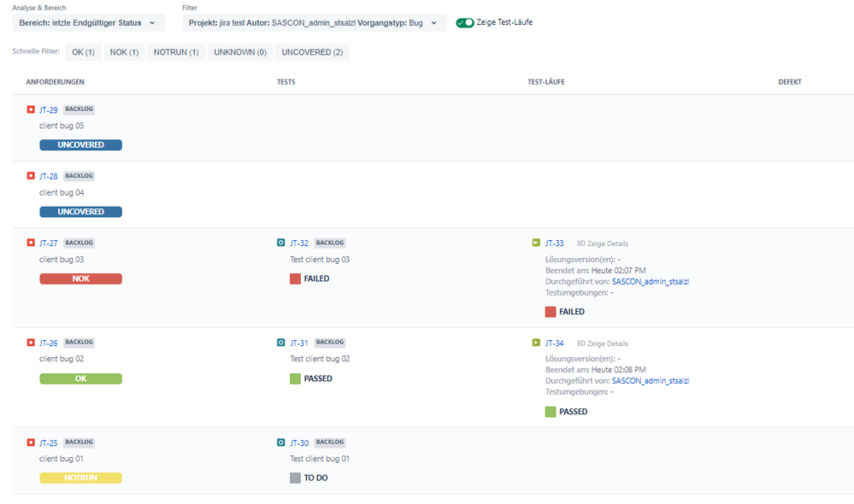Click the test execution icon beside JT-33
854x504 pixels.
pyautogui.click(x=536, y=243)
